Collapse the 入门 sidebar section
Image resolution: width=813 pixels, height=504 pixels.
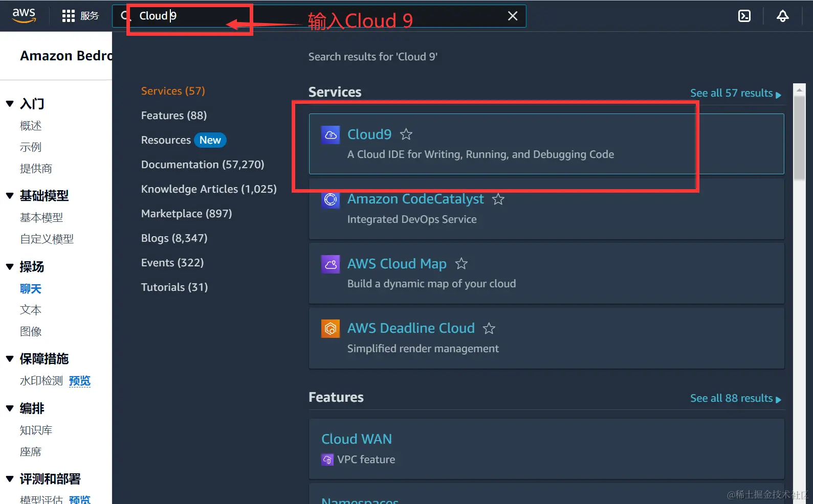[10, 104]
